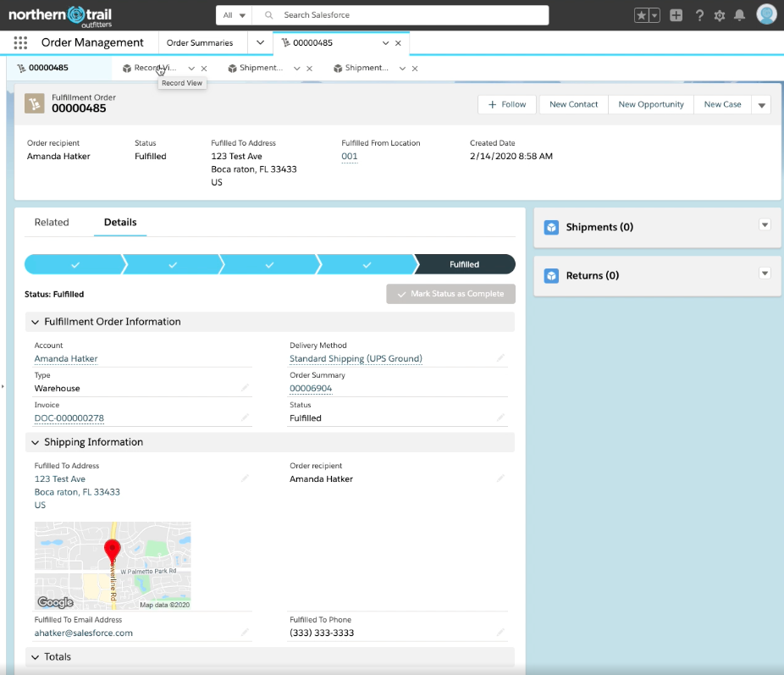Open the first Shipment subtab dropdown chevron
The image size is (784, 675).
(x=297, y=69)
